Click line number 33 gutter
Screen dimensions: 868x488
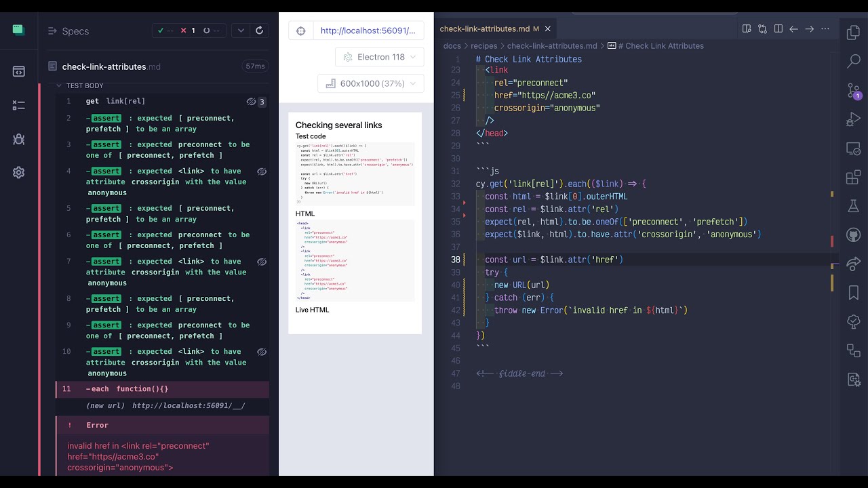(455, 197)
